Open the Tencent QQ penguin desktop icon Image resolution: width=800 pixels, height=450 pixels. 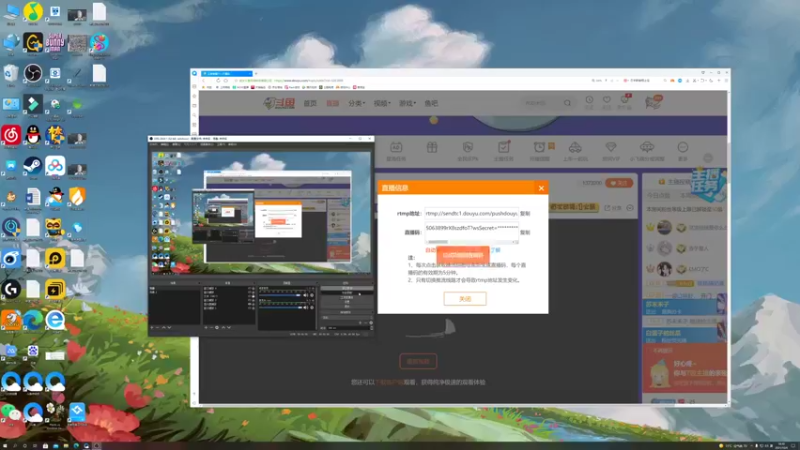33,135
